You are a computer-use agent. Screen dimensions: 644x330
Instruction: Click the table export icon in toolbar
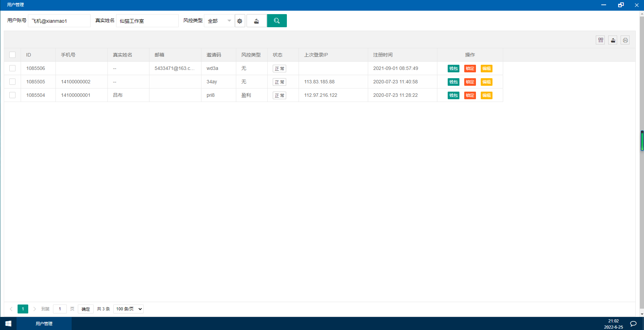pos(613,40)
